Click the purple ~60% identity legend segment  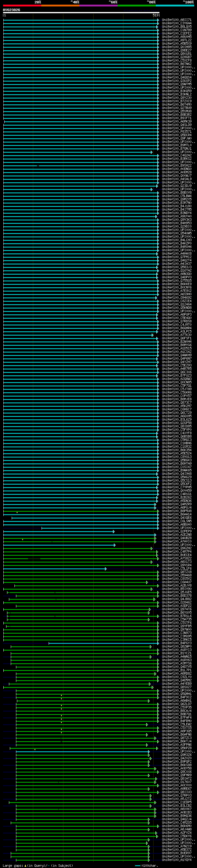(x=98, y=6)
